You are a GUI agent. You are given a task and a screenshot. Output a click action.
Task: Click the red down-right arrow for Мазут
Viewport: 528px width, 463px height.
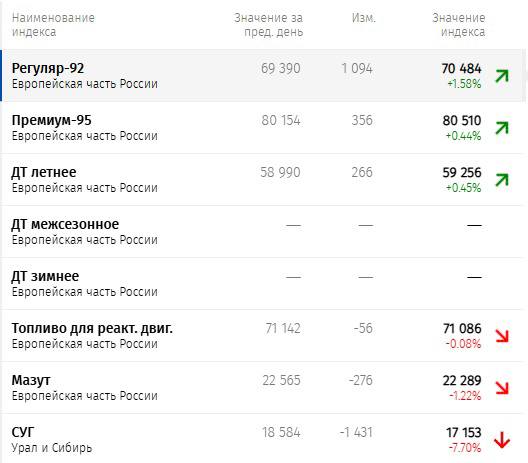(x=502, y=388)
